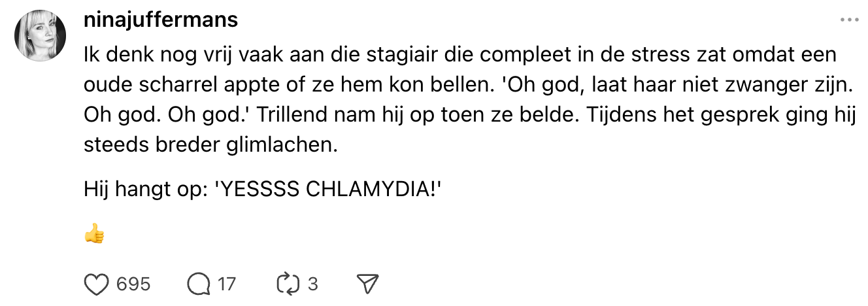
Task: Click the thumbs up emoji
Action: [x=95, y=234]
